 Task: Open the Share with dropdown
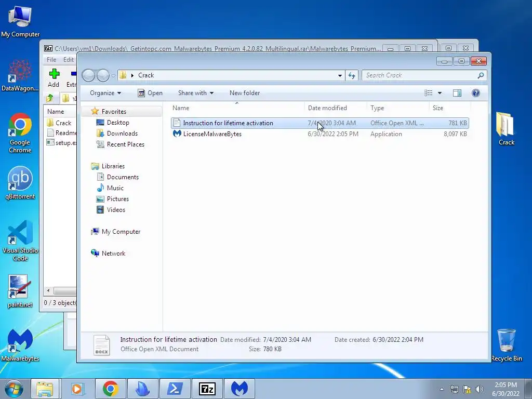[x=196, y=93]
